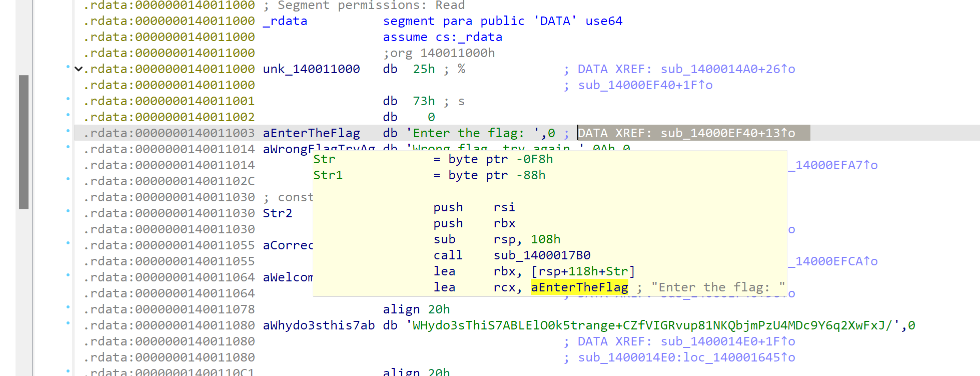The width and height of the screenshot is (980, 376).
Task: Follow xref sub_1400014E0:loc_140001645
Action: click(686, 357)
